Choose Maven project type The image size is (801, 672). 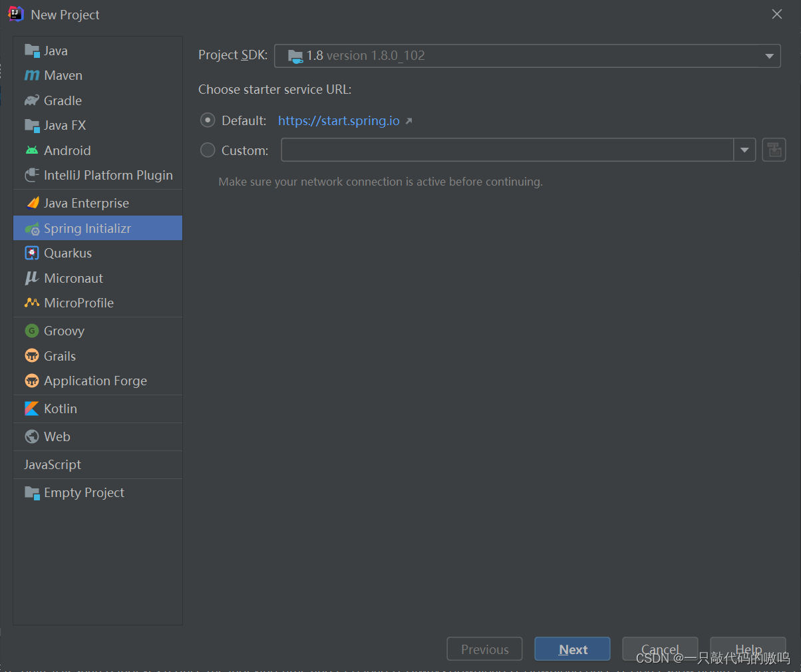click(x=98, y=75)
